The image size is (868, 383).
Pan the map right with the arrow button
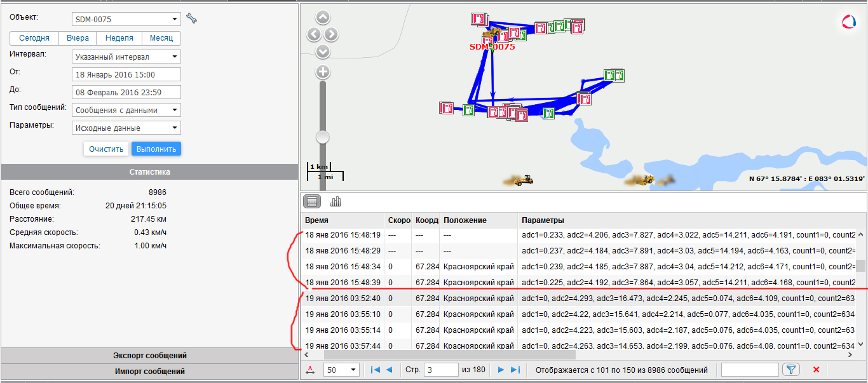[x=332, y=34]
